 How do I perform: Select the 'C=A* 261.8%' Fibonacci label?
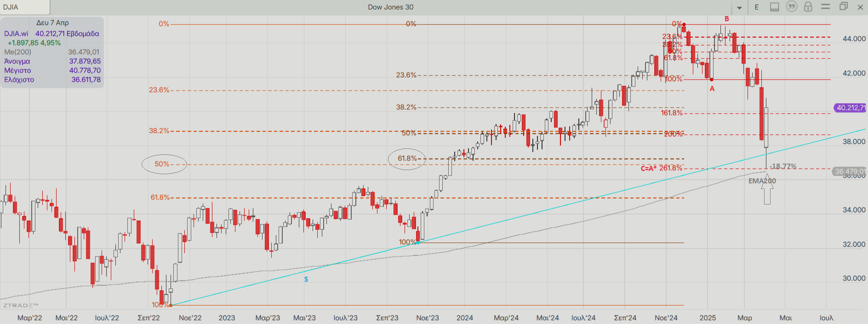662,168
